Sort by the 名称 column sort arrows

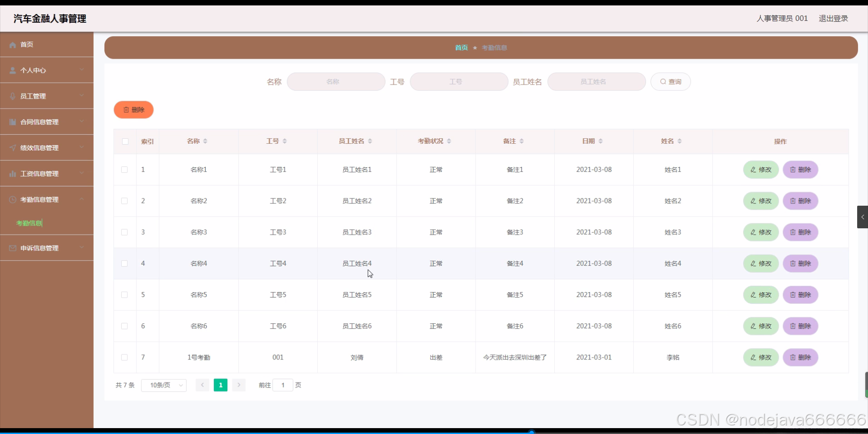click(x=205, y=142)
